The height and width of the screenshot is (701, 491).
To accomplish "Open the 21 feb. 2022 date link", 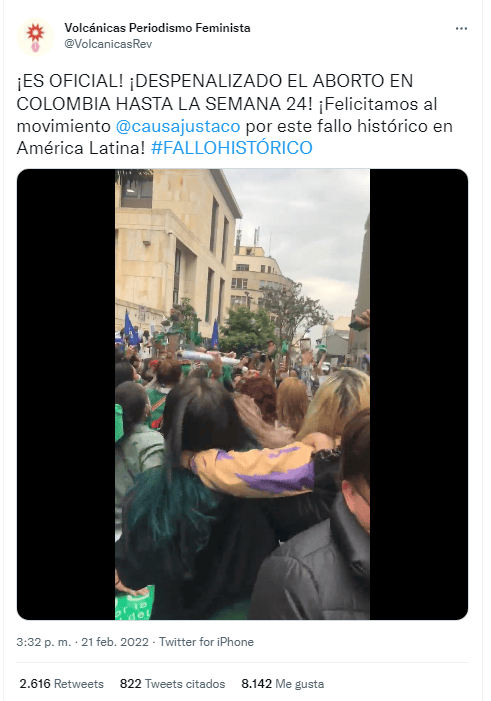I will 115,642.
